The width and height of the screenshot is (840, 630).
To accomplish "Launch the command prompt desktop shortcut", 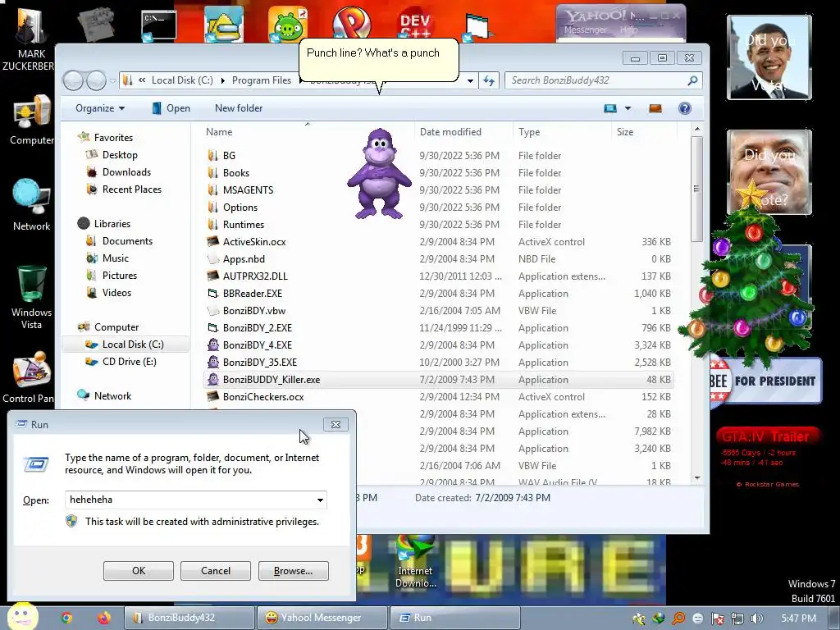I will [158, 25].
